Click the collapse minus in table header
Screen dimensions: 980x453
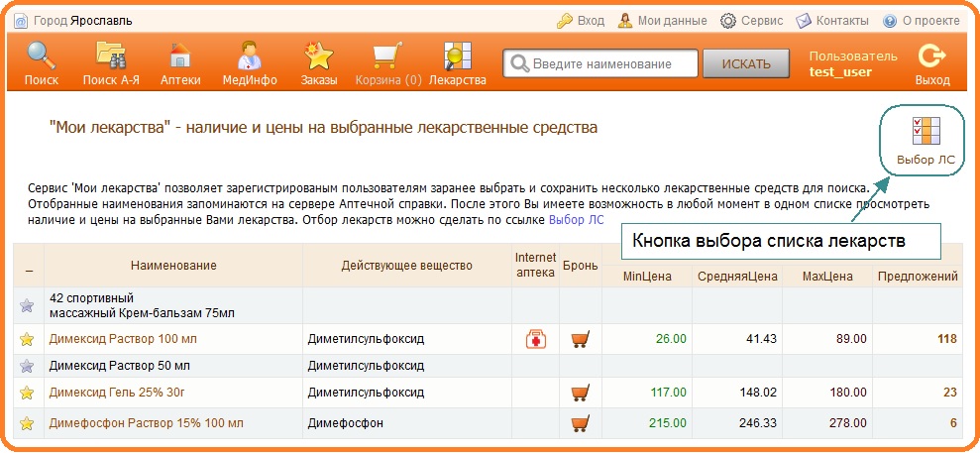pyautogui.click(x=29, y=268)
